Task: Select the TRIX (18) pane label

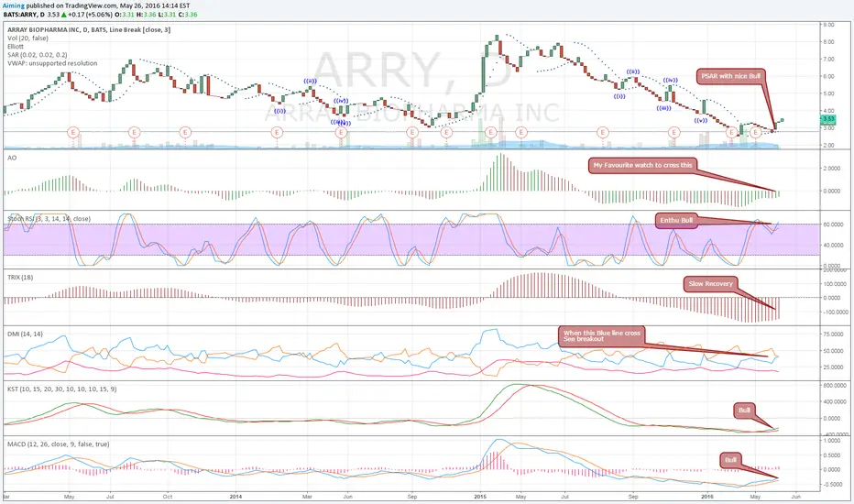Action: [20, 278]
